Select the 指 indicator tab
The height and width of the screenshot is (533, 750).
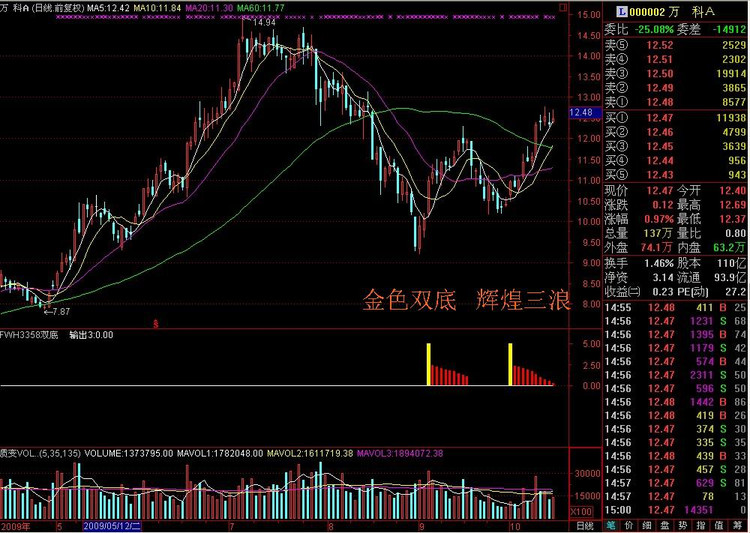701,526
